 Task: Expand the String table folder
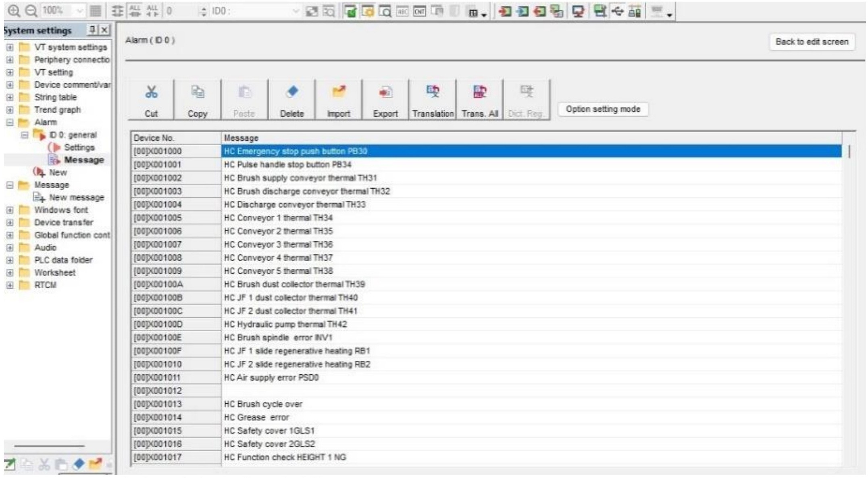10,98
